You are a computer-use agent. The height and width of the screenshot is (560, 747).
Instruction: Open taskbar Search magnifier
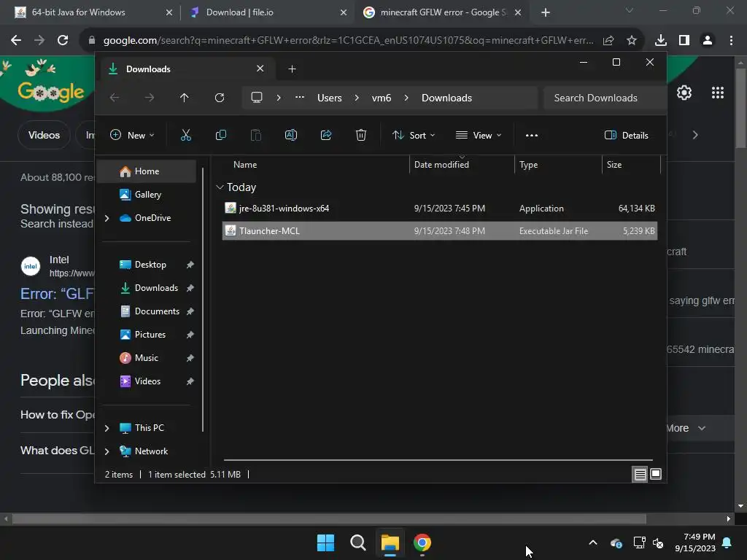click(357, 542)
